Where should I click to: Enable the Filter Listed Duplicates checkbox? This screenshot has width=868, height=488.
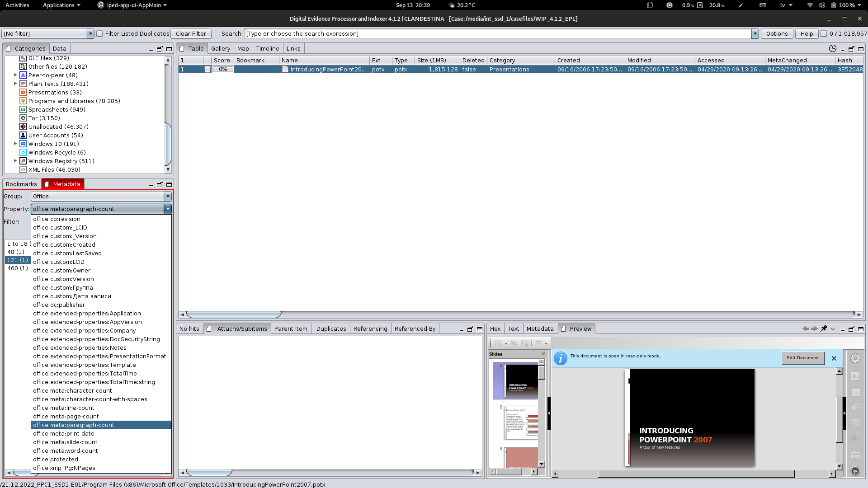click(x=99, y=33)
